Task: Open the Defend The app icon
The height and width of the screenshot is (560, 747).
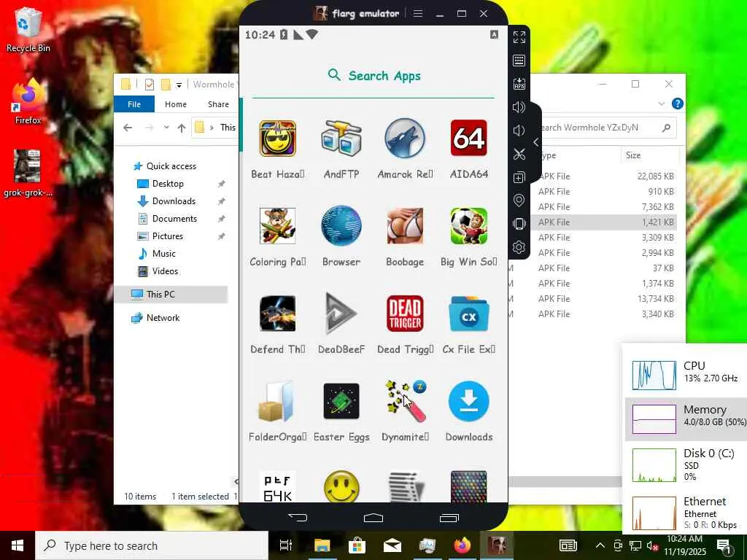Action: pyautogui.click(x=277, y=314)
